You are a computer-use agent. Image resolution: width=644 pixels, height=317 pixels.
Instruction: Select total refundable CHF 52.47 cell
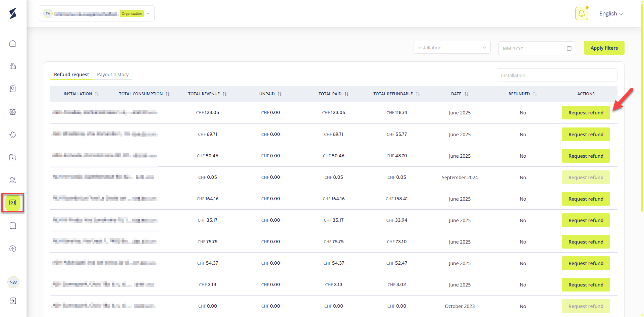pyautogui.click(x=396, y=263)
